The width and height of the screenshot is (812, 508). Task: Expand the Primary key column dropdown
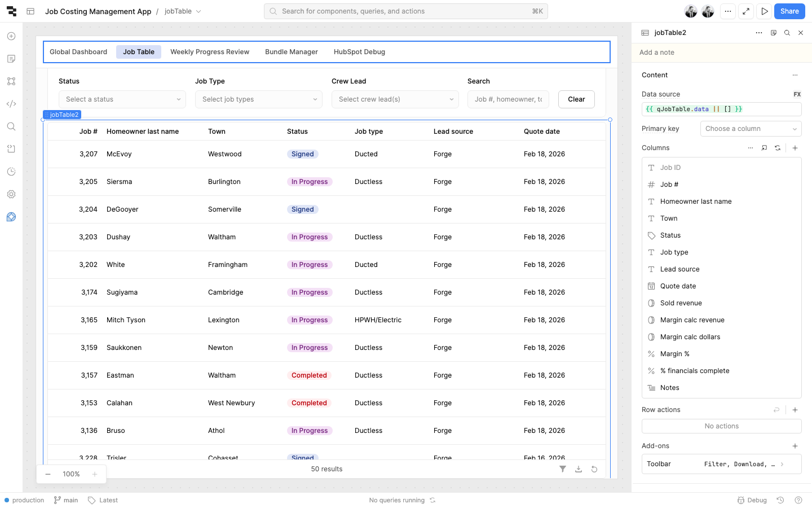point(751,129)
